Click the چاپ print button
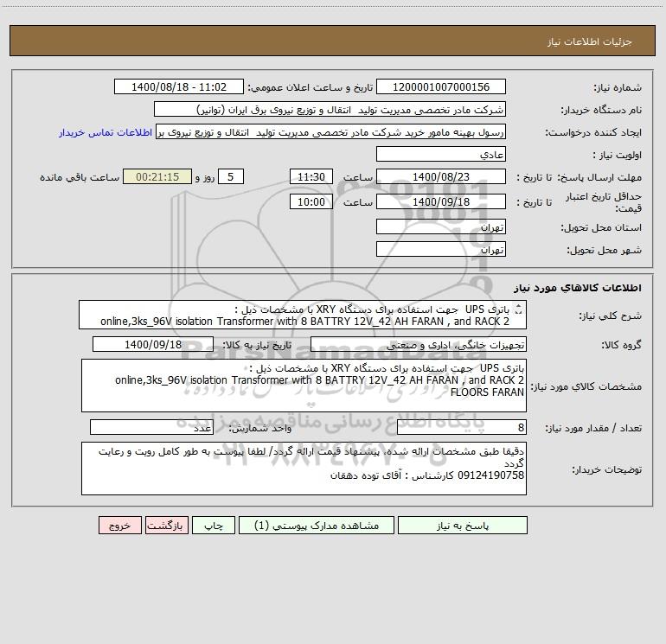Viewport: 666px width, 644px height. tap(214, 526)
